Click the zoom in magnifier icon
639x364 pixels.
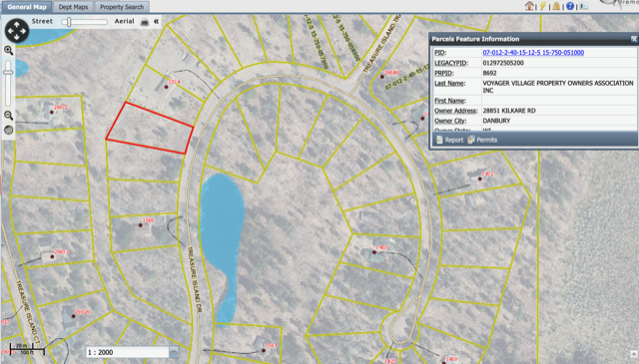point(9,51)
